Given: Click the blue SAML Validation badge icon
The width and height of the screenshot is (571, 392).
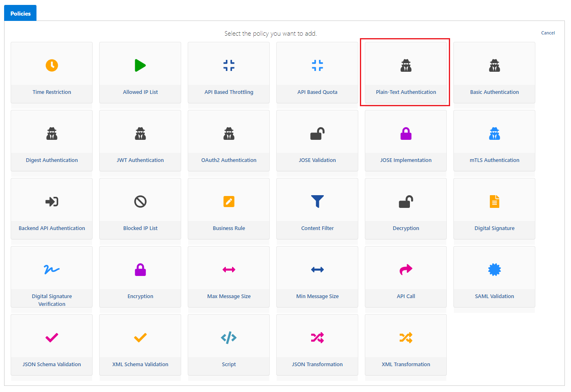Looking at the screenshot, I should tap(494, 269).
